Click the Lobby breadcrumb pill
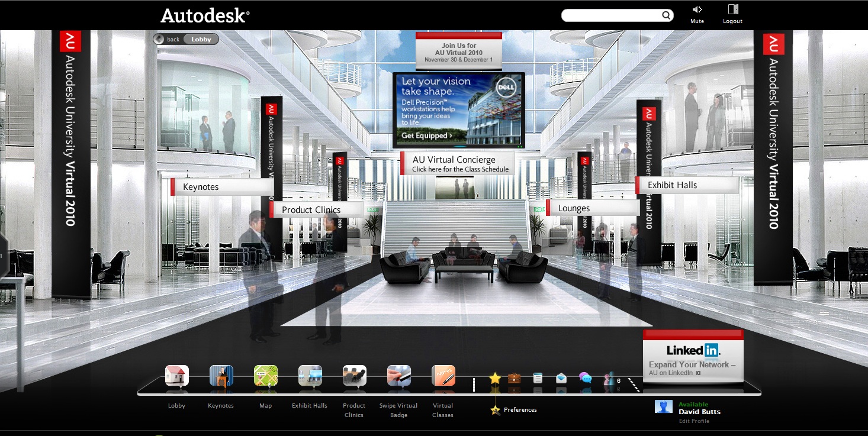Screen dimensions: 868x436 [201, 40]
